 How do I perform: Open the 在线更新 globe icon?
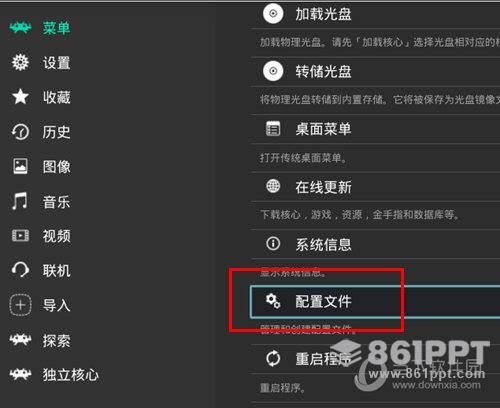coord(273,186)
